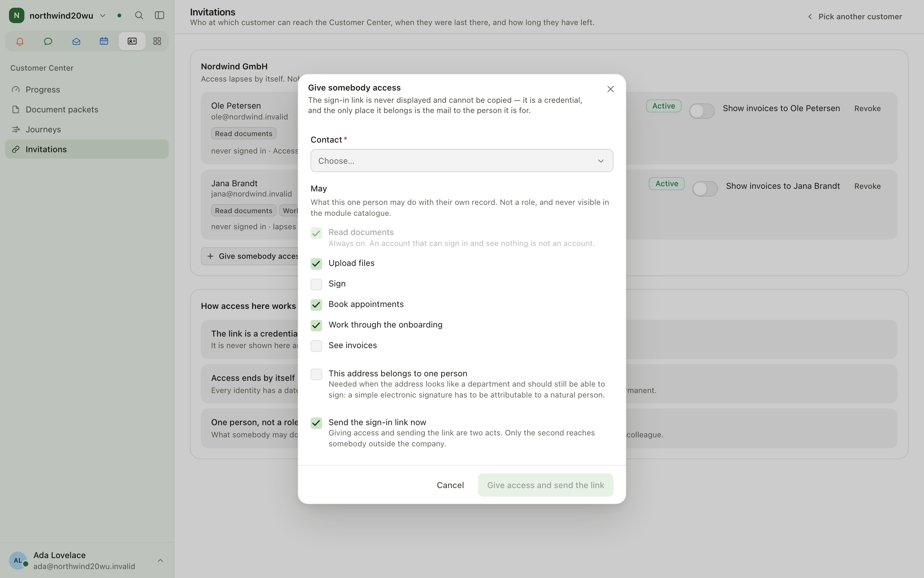Open the Contact Choose... dropdown
Screen dimensions: 924x578
462,161
